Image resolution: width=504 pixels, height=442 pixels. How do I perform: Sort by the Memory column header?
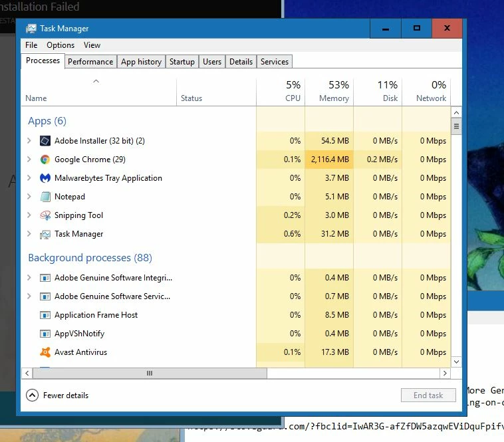[329, 92]
